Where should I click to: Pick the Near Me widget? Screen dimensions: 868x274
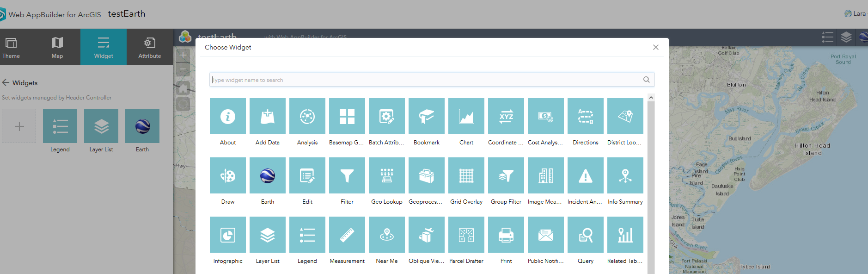386,235
